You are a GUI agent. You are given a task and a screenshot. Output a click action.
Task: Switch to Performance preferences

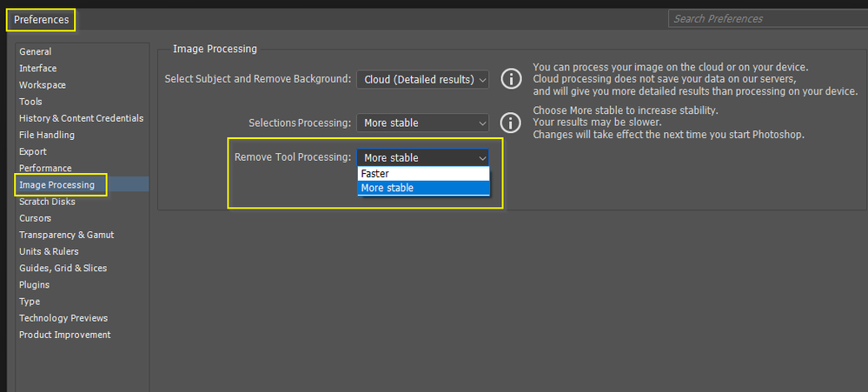click(x=45, y=168)
